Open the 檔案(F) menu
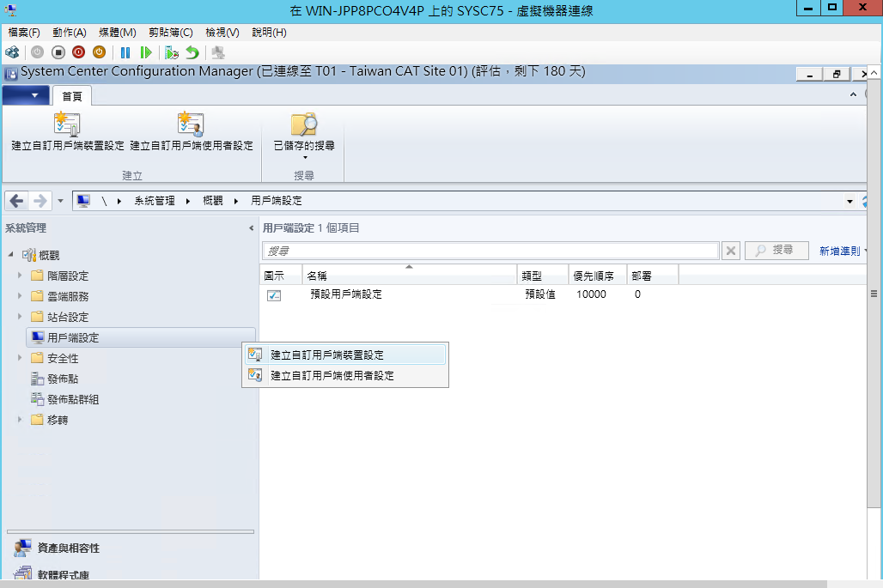 coord(24,33)
